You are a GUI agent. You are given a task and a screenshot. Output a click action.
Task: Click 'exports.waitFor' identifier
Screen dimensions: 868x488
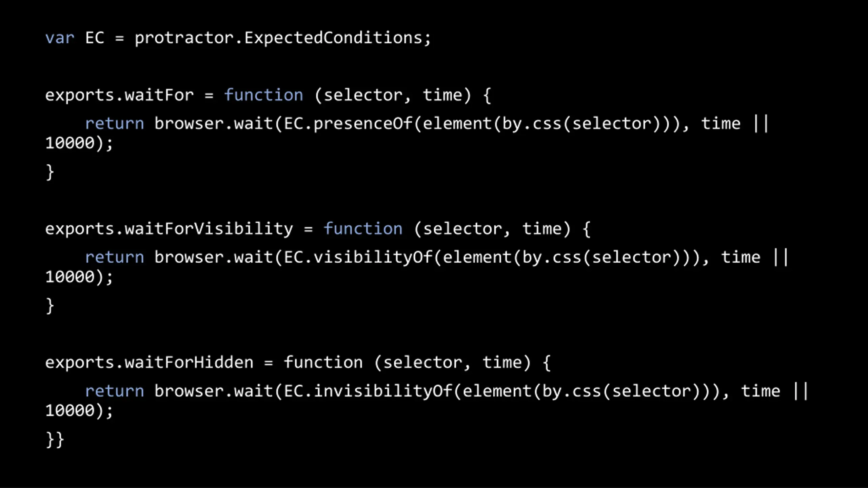[119, 95]
